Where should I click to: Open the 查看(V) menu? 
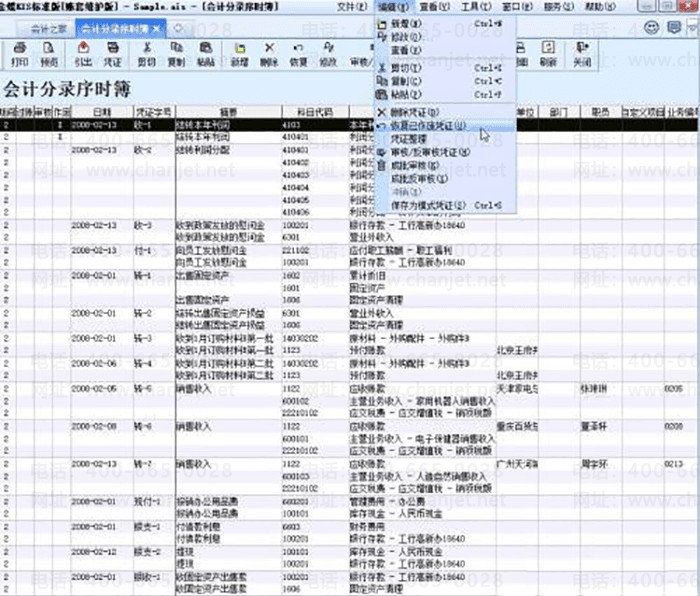[434, 6]
